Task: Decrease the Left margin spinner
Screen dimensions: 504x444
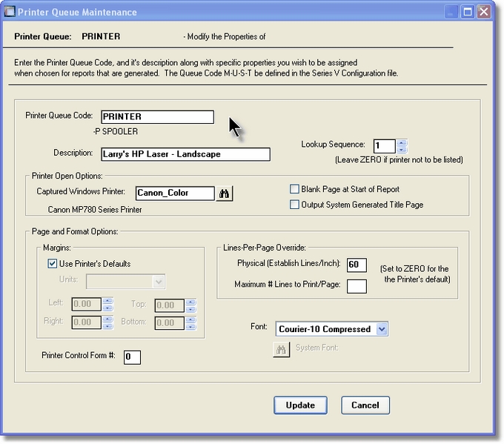Action: click(107, 308)
